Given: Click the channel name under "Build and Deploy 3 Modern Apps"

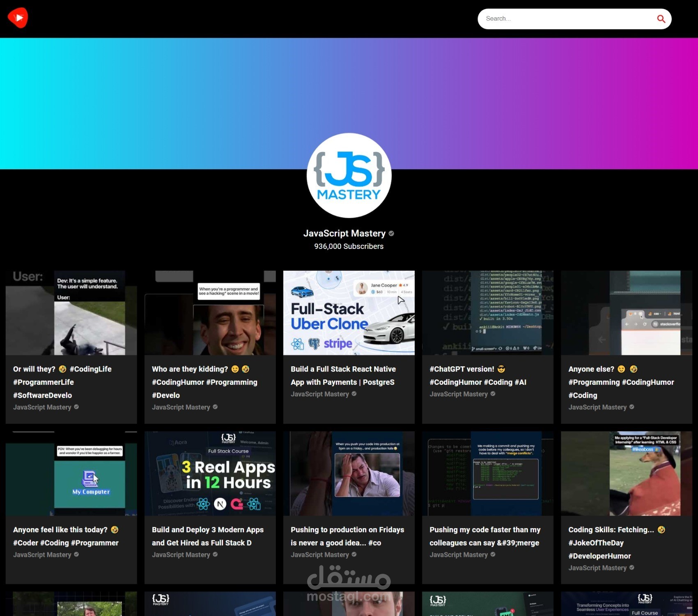Looking at the screenshot, I should [181, 555].
